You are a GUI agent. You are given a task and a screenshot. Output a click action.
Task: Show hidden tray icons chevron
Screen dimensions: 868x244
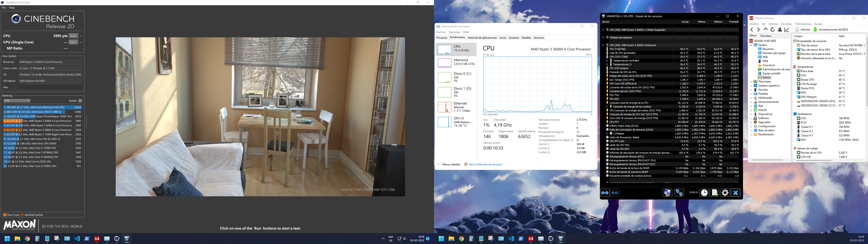[x=383, y=239]
